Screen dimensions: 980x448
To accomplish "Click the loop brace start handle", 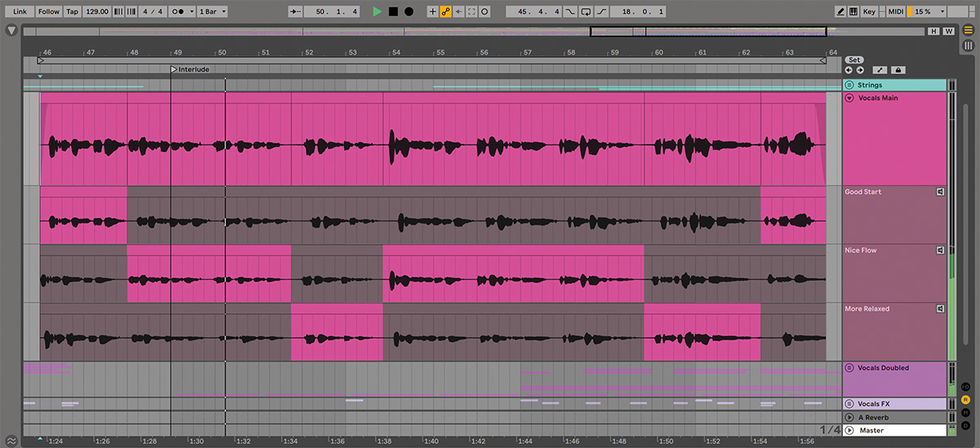I will point(40,60).
